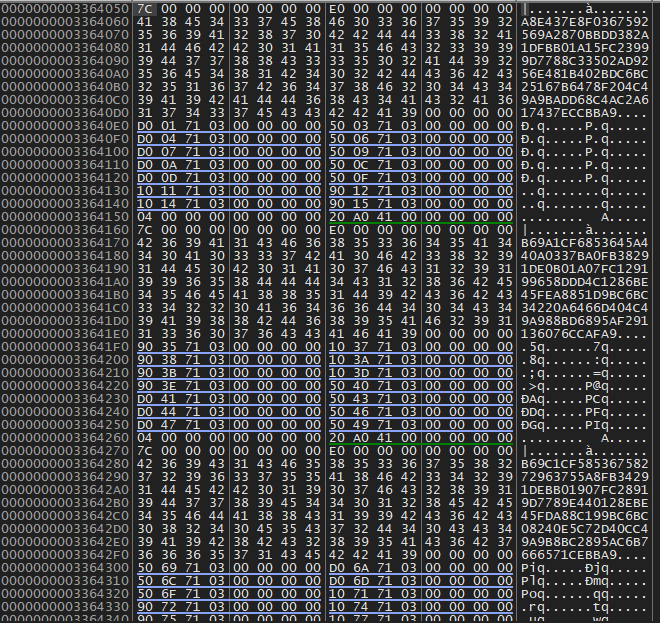Image resolution: width=660 pixels, height=623 pixels.
Task: Select byte 49 in row 0000000003364250
Action: pyautogui.click(x=361, y=425)
